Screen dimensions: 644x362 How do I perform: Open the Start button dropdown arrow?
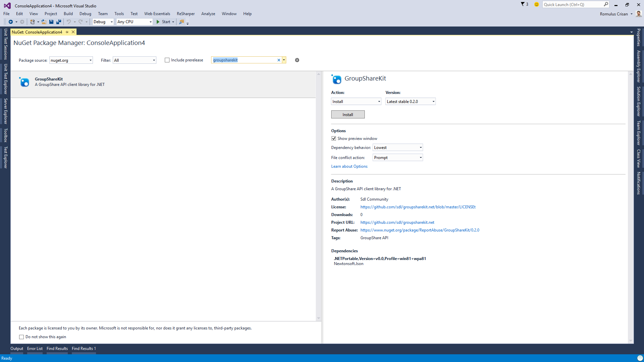(173, 22)
